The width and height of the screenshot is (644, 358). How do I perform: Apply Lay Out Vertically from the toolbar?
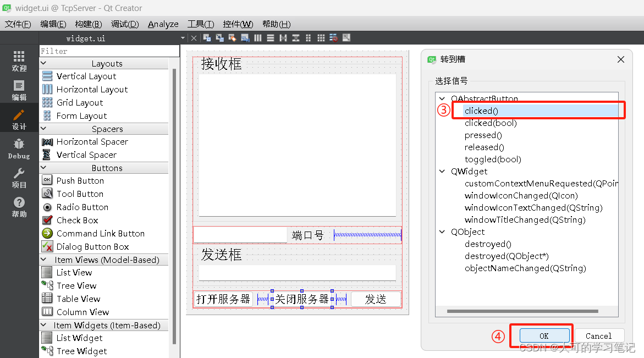click(x=269, y=37)
